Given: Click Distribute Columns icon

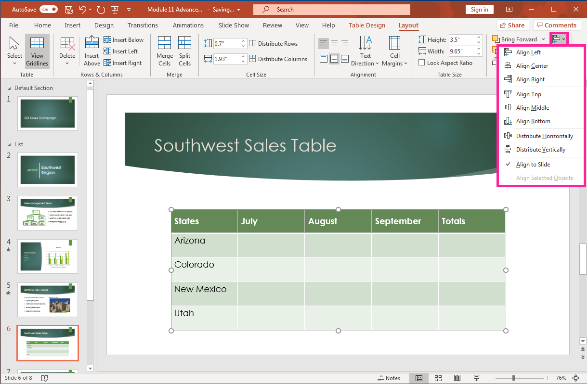Looking at the screenshot, I should tap(252, 59).
